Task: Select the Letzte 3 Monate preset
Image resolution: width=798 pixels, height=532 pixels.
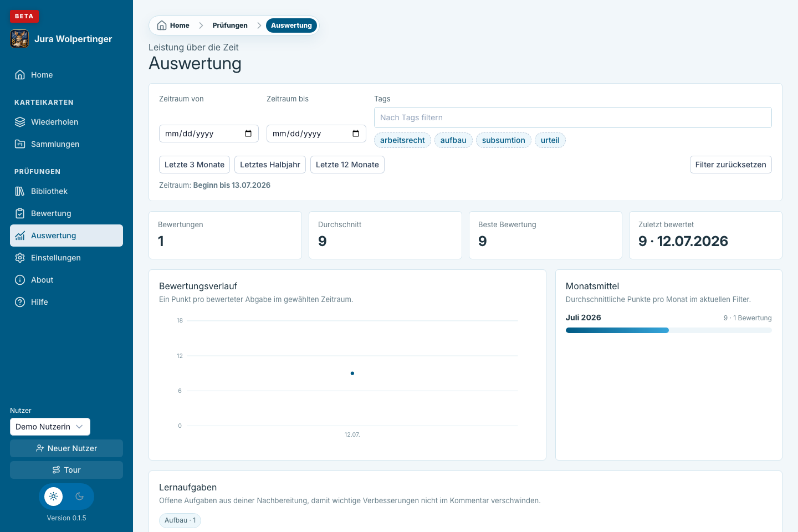Action: [195, 165]
